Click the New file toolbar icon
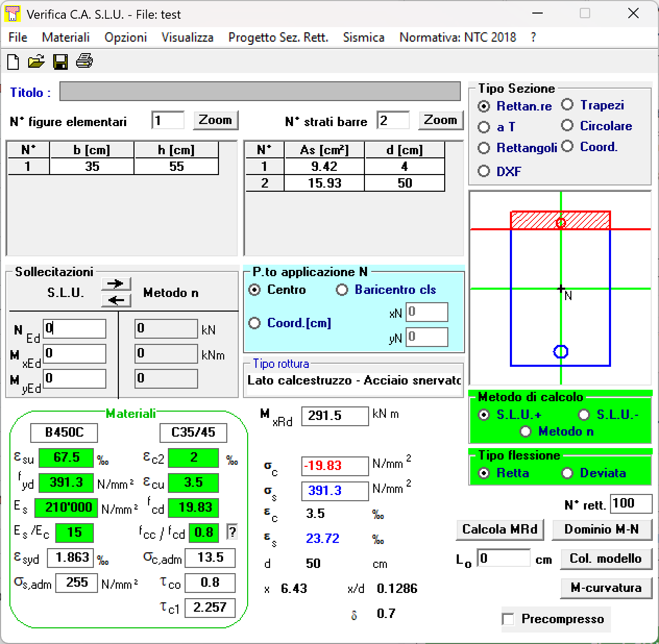659x644 pixels. point(13,62)
